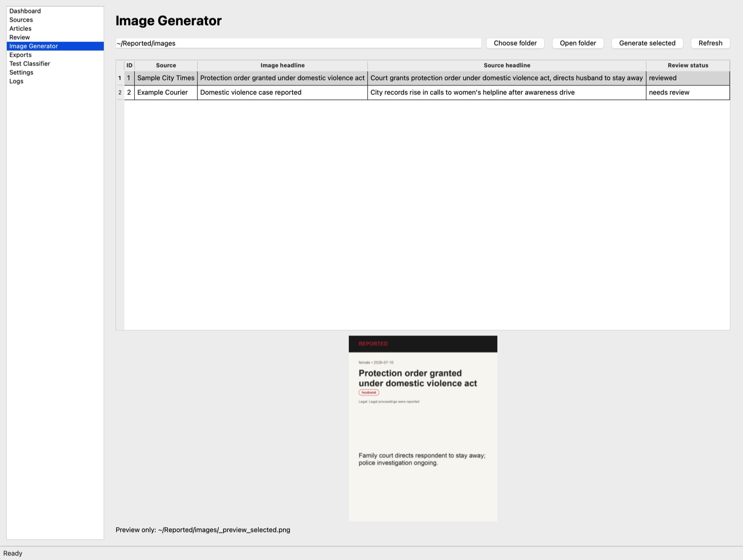Click Generate selected button

point(647,43)
